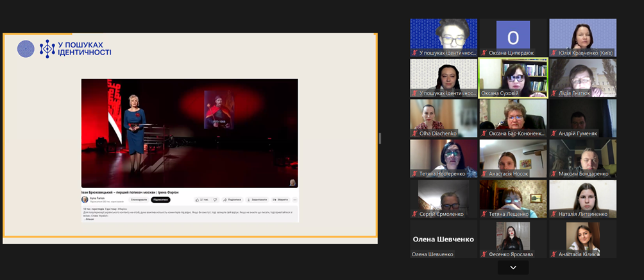Click the Sponsor button beside the channel name
The width and height of the screenshot is (644, 280).
(139, 200)
